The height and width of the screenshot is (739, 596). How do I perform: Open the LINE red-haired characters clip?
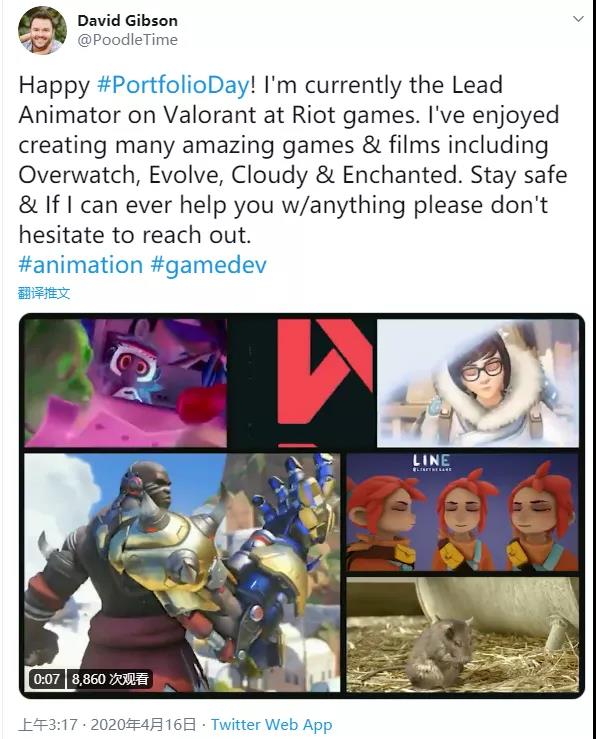(x=462, y=512)
